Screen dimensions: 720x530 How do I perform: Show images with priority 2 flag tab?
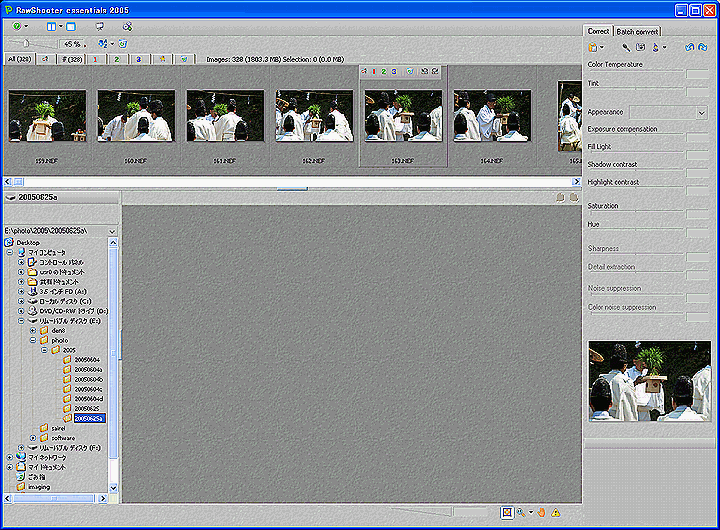click(117, 59)
